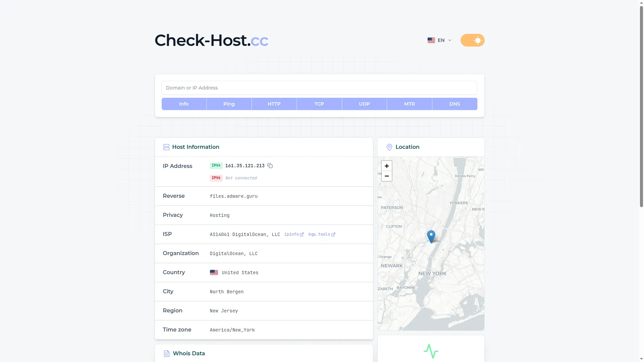Select IP address 161.35.121.213
Screen dimensions: 644x362
point(245,166)
